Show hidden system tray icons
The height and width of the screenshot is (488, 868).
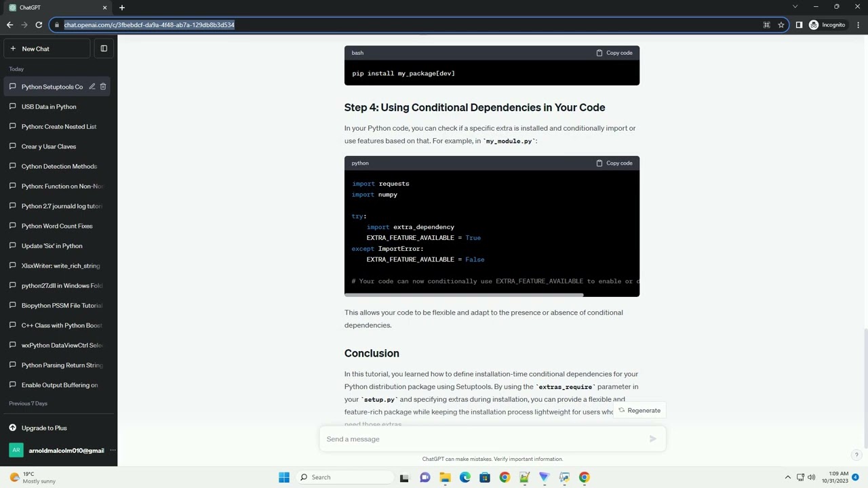tap(787, 477)
